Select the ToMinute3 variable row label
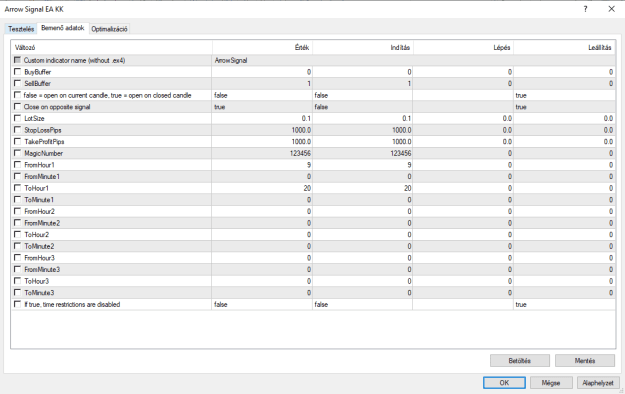 click(x=39, y=293)
